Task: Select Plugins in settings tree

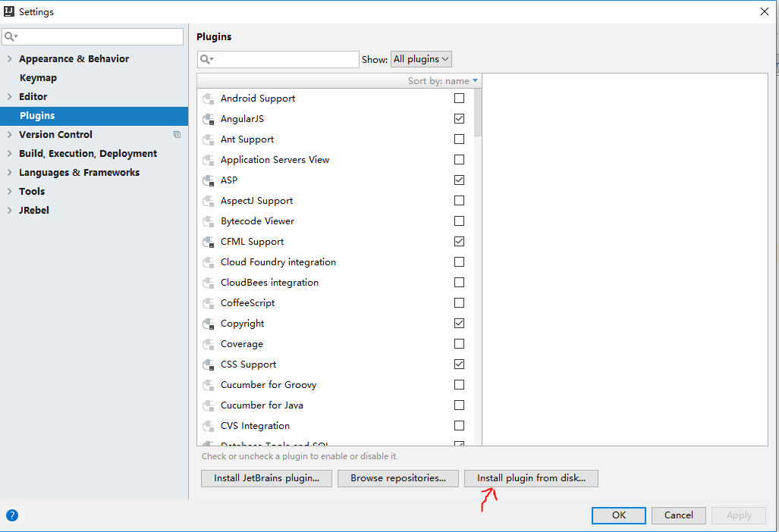Action: point(94,116)
